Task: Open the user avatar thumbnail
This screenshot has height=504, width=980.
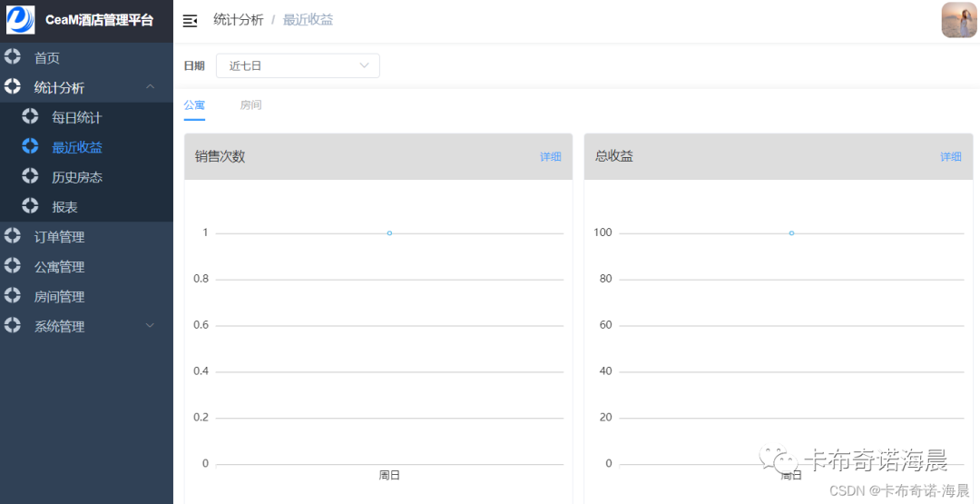Action: coord(959,20)
